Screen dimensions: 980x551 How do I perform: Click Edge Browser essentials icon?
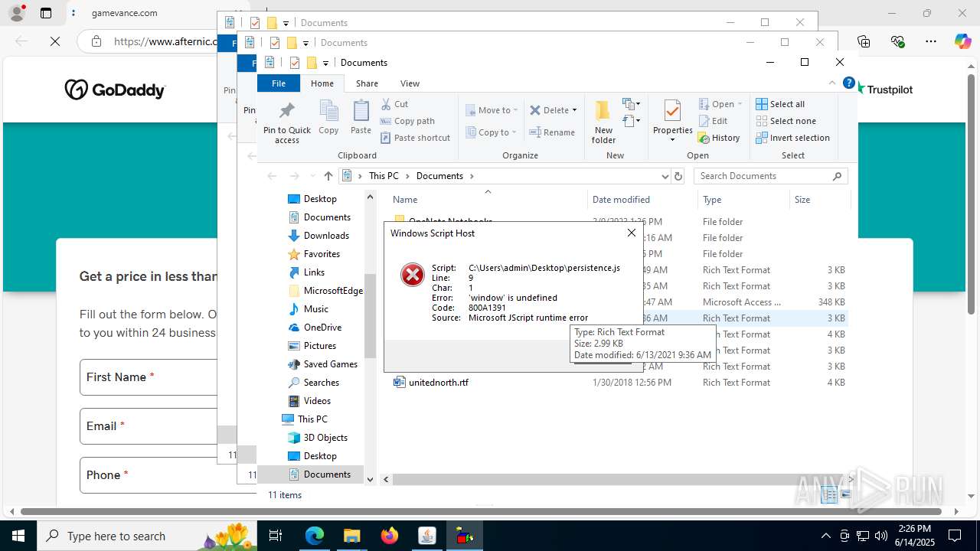pos(897,41)
